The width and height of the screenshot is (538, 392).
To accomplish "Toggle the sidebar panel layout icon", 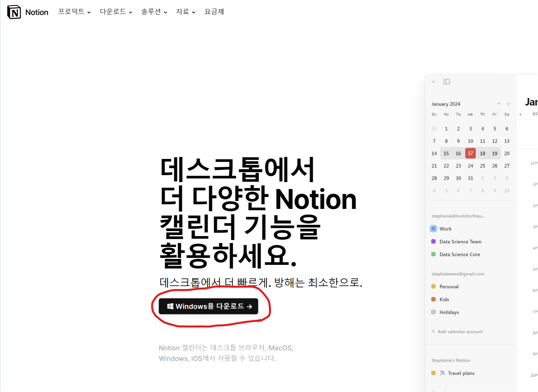I will click(447, 82).
